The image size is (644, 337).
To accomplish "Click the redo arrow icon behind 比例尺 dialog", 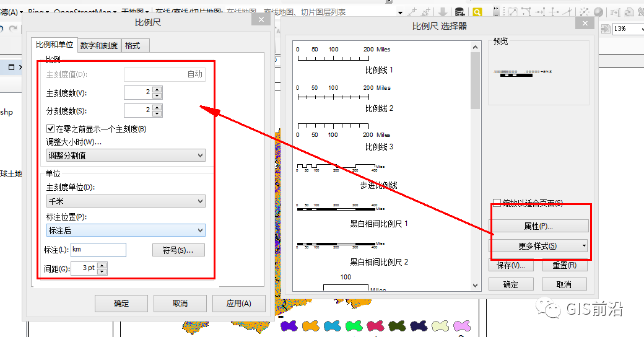I will point(13,28).
